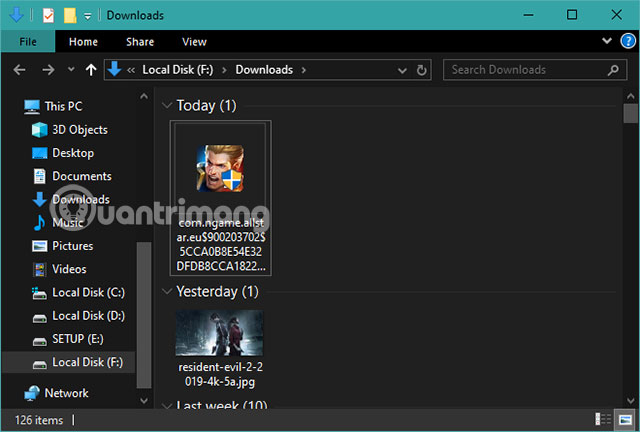Screen dimensions: 640x432
Task: Expand the ribbon with chevron arrow
Action: pyautogui.click(x=607, y=41)
